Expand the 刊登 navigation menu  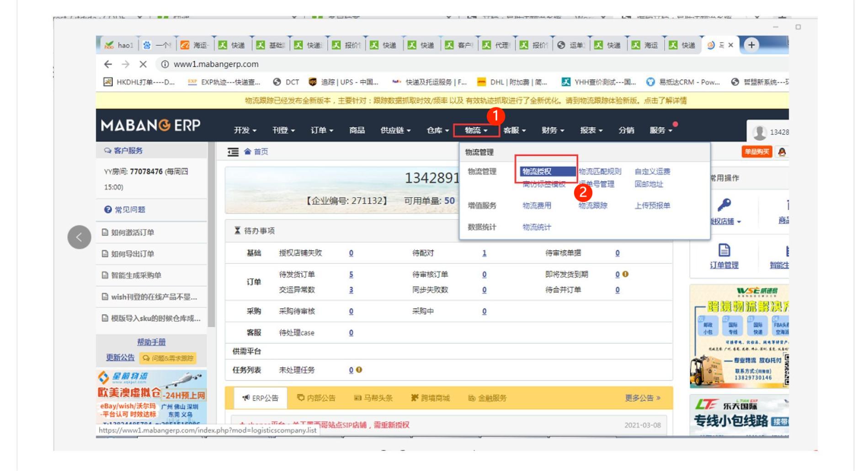(283, 130)
